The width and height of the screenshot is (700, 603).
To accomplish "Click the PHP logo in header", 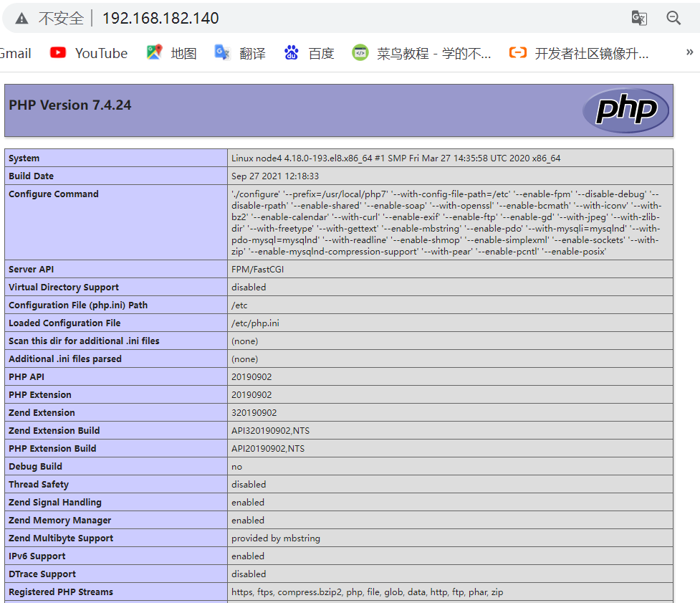I will click(x=625, y=110).
